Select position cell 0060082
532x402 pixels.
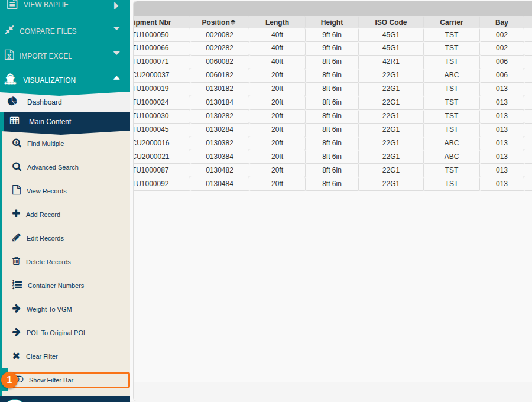(219, 61)
